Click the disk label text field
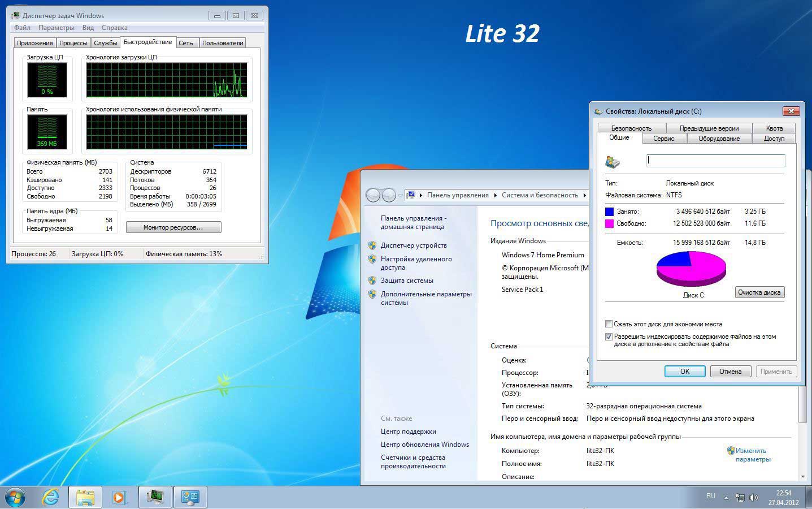 (x=715, y=161)
